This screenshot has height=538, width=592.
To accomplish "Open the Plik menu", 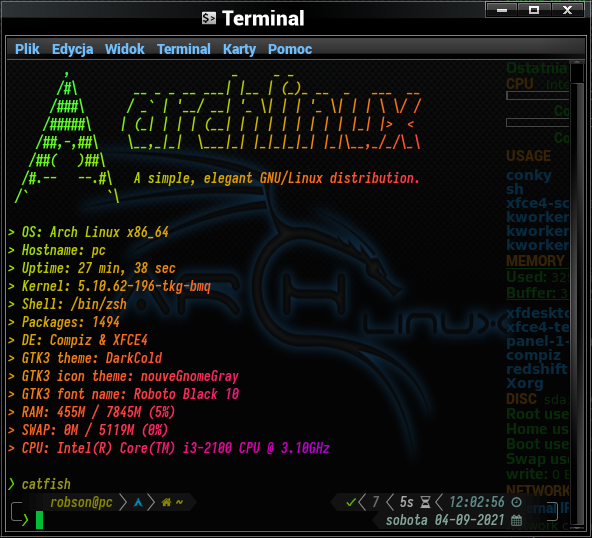I will 27,49.
